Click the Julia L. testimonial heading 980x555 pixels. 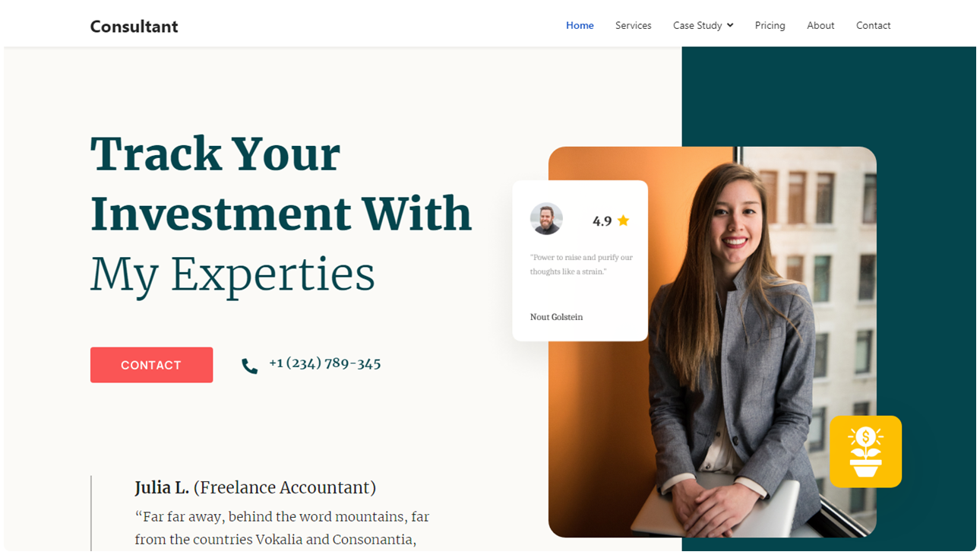(255, 487)
